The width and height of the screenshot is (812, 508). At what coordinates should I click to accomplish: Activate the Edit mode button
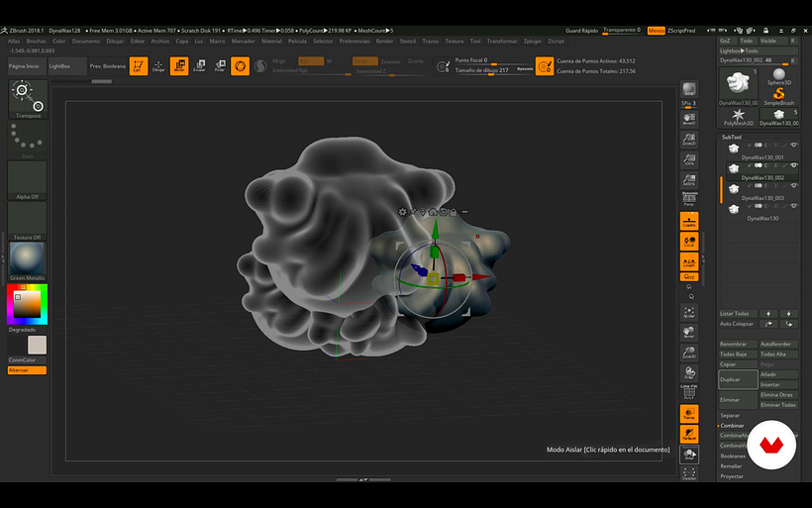tap(139, 66)
